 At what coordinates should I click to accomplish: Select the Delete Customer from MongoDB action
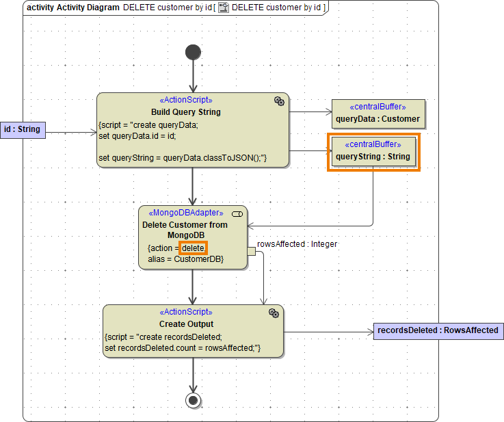tap(193, 229)
